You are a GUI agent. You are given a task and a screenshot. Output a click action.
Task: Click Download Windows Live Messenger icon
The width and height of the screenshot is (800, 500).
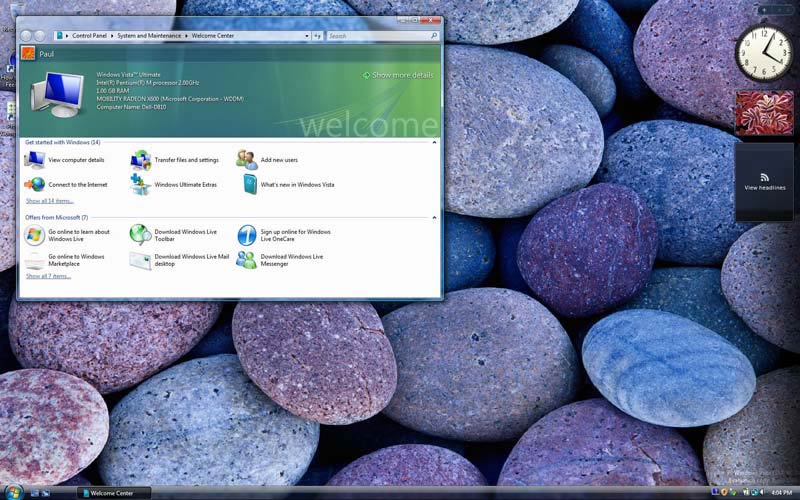(246, 260)
